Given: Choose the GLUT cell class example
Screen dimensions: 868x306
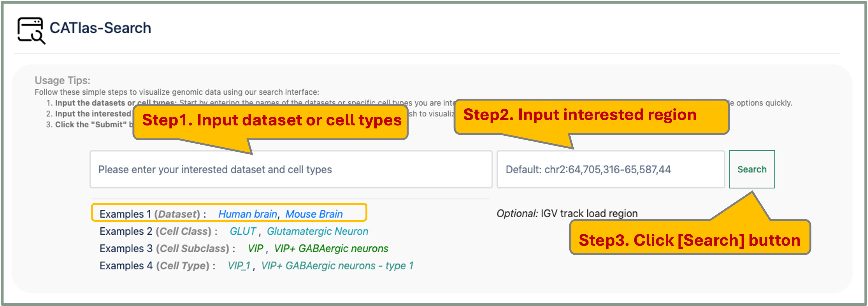Looking at the screenshot, I should (x=243, y=231).
